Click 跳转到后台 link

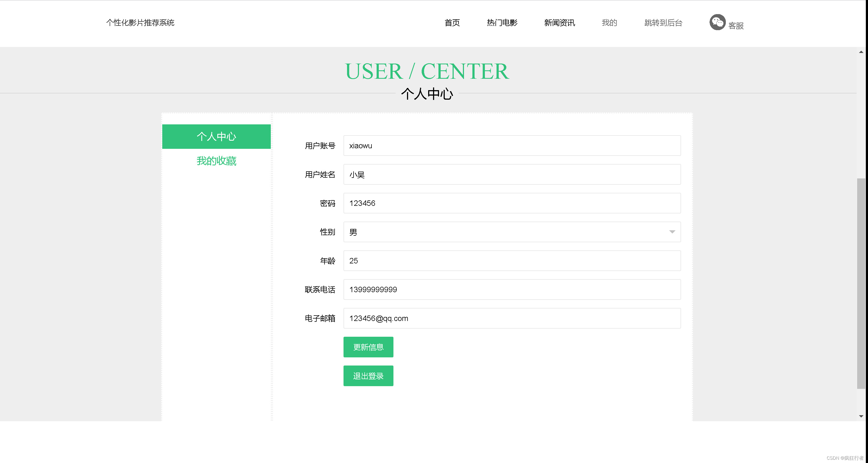[x=663, y=23]
